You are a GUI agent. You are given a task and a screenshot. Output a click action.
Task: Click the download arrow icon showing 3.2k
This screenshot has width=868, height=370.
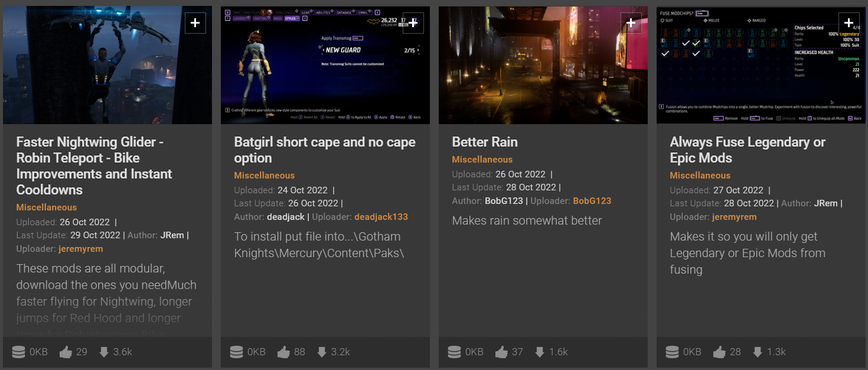tap(322, 352)
